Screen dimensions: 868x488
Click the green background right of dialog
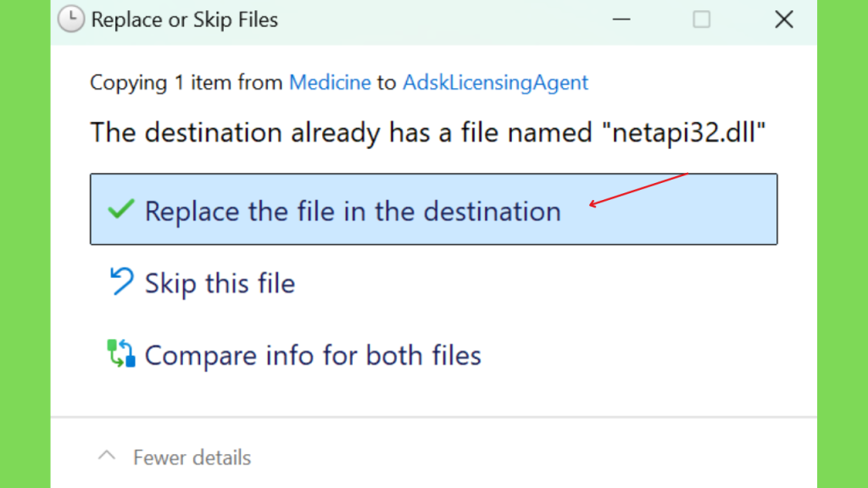point(843,244)
